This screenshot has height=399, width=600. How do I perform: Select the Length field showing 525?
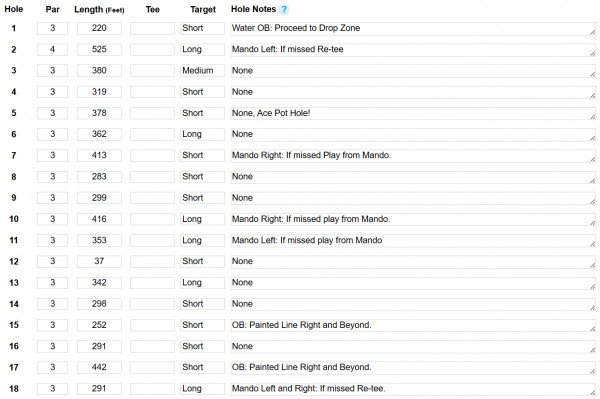[x=99, y=49]
